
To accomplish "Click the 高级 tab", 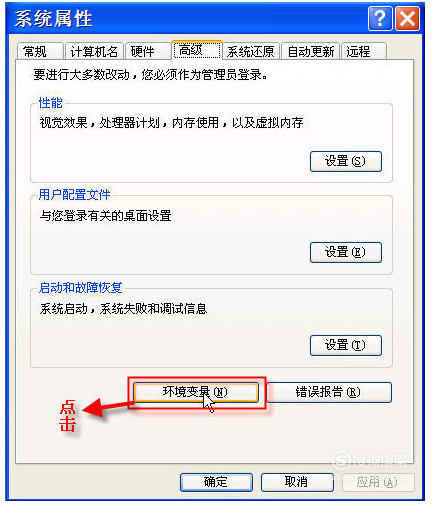I will [x=197, y=50].
